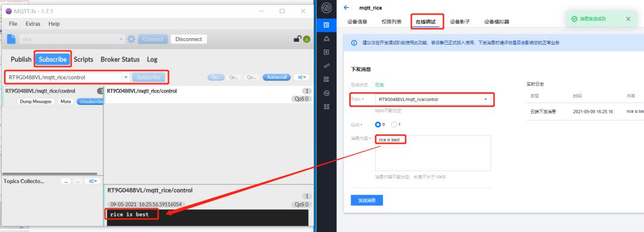Viewport: 644px width, 232px height.
Task: Open the Topics Collector options gear dropdown
Action: coord(93,181)
